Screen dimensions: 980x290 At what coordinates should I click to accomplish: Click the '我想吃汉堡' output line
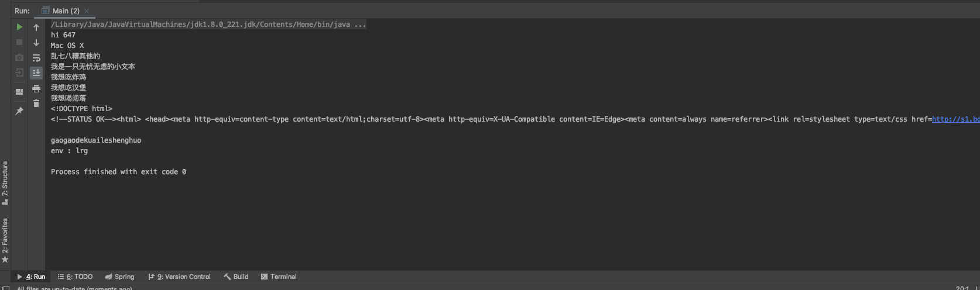point(68,88)
